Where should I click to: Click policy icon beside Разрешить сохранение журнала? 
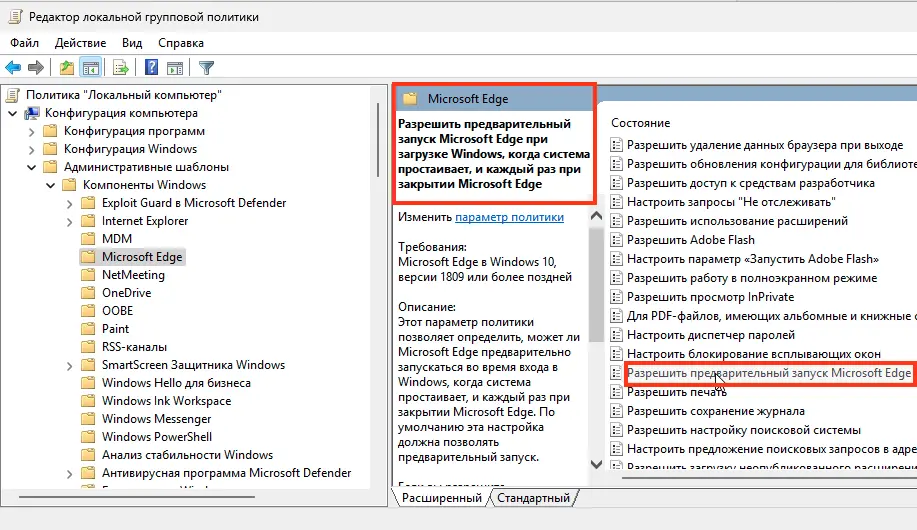point(616,411)
